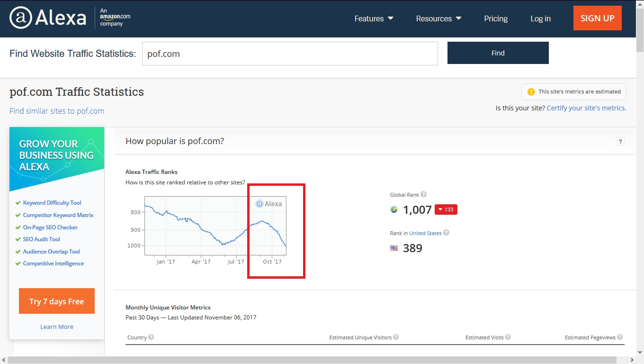Click the Country column help icon
Screen dimensions: 644x364
point(151,337)
